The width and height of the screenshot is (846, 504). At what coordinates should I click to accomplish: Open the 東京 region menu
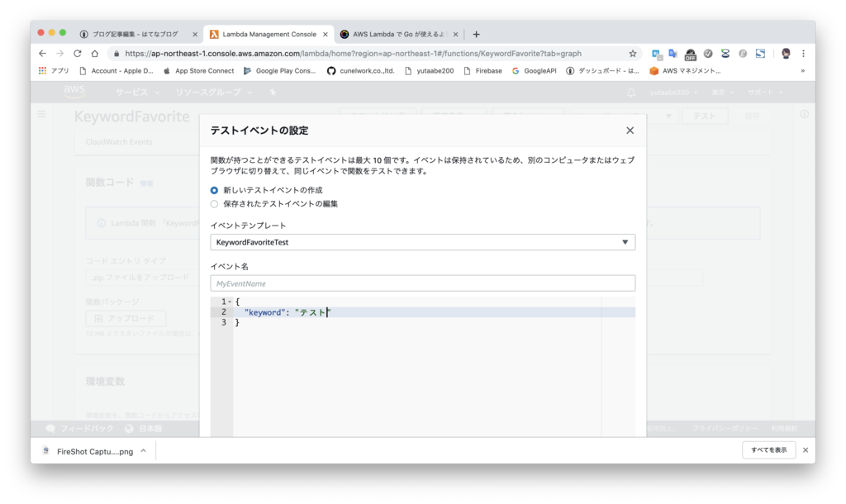pos(723,93)
